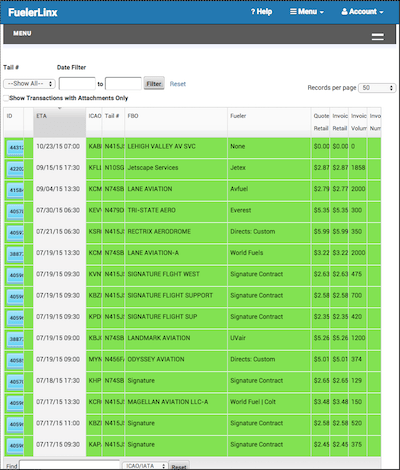
Task: Expand the Account dropdown
Action: (x=362, y=12)
